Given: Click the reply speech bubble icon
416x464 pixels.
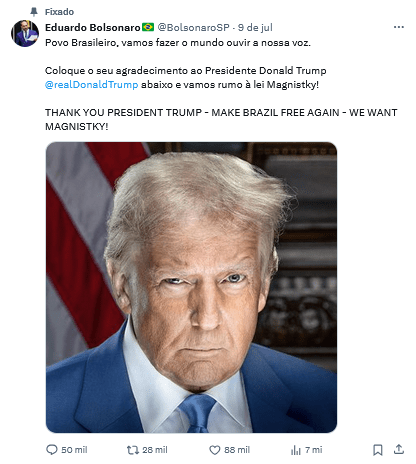Looking at the screenshot, I should [52, 450].
